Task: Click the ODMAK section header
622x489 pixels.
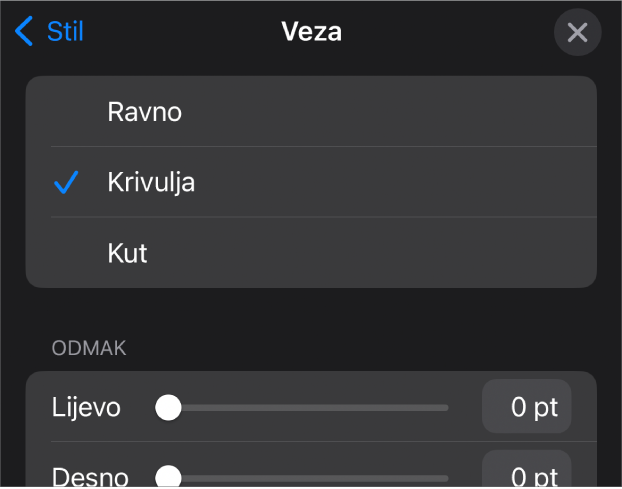Action: click(90, 348)
